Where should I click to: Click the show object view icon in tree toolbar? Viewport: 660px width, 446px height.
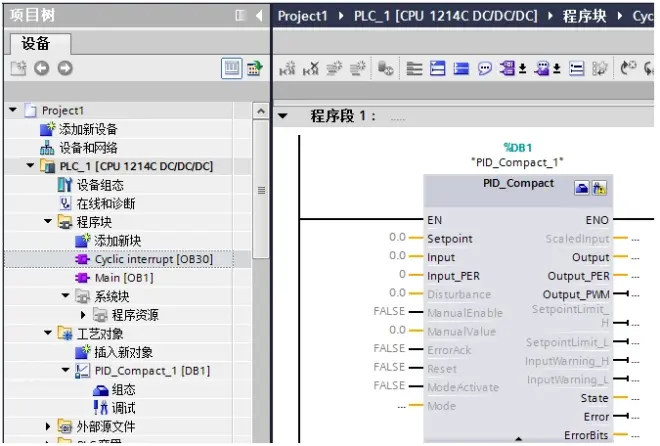point(255,68)
